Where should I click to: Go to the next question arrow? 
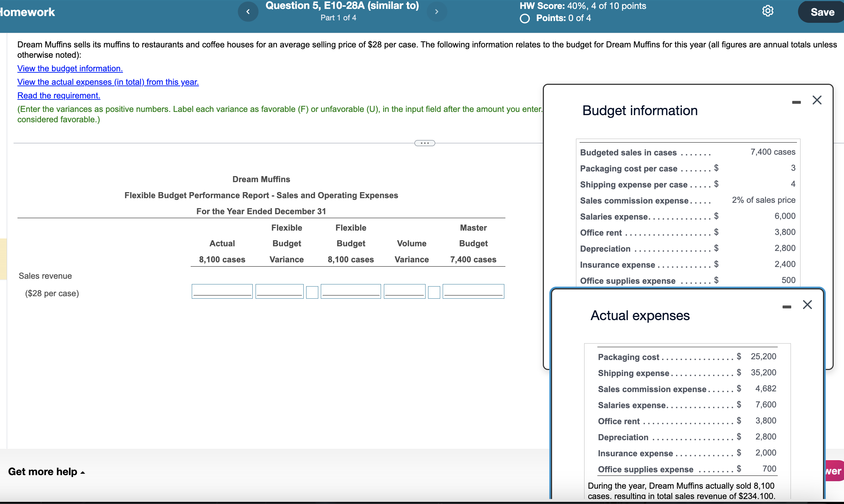tap(436, 12)
